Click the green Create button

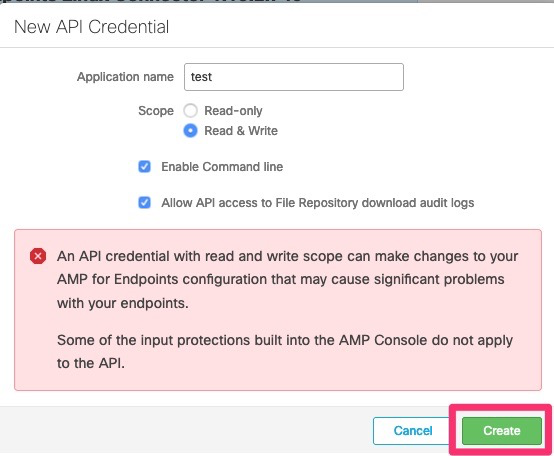(502, 431)
